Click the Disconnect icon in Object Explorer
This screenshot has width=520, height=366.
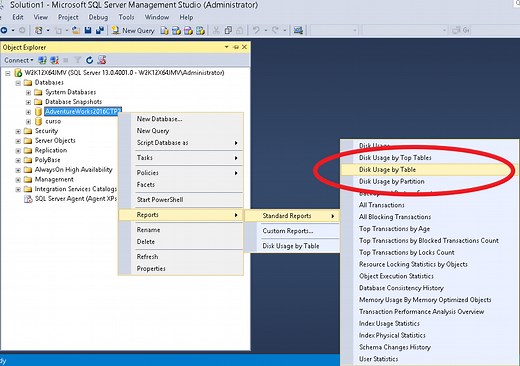click(x=54, y=60)
